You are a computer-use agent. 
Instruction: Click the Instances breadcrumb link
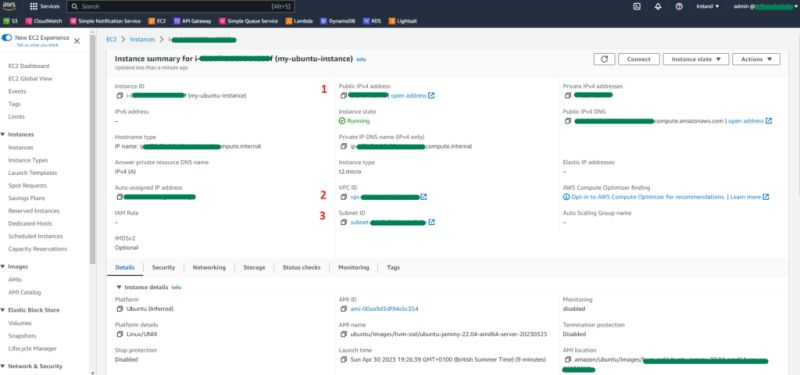point(142,39)
